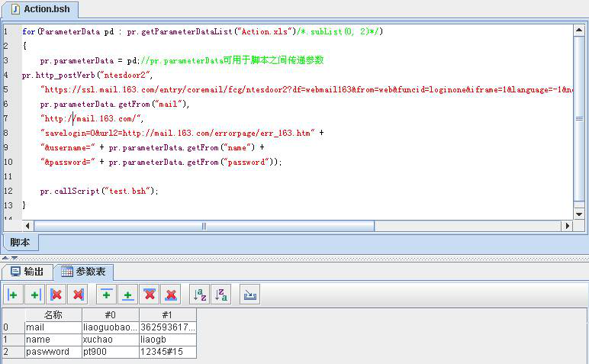Image resolution: width=589 pixels, height=364 pixels.
Task: Sort parameters ascending with A-Z icon
Action: point(198,295)
